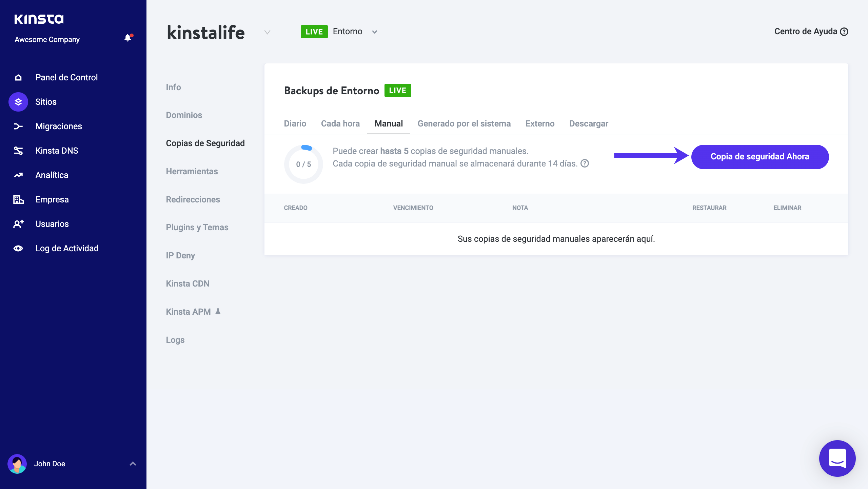The image size is (868, 489).
Task: Click the Panel de Control home icon
Action: 18,78
